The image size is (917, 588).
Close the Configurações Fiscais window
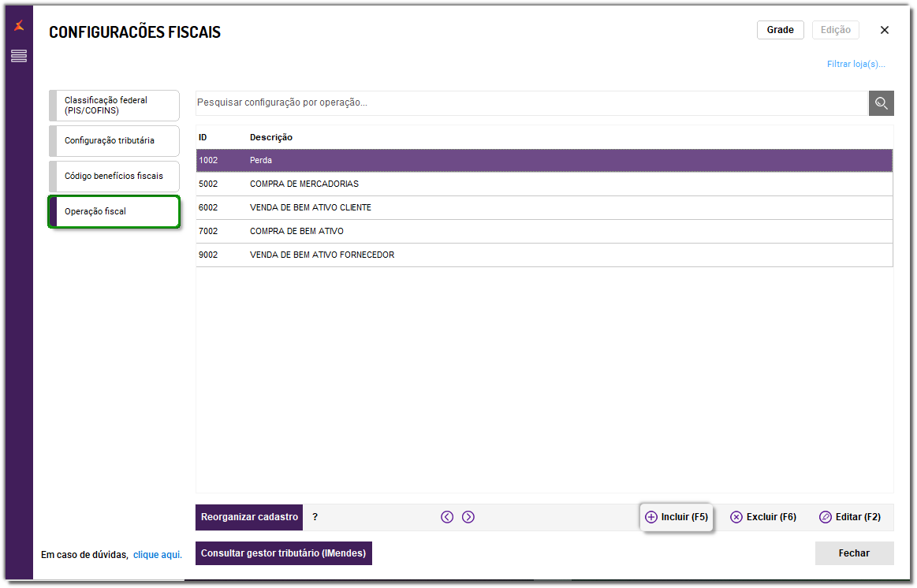click(x=884, y=30)
